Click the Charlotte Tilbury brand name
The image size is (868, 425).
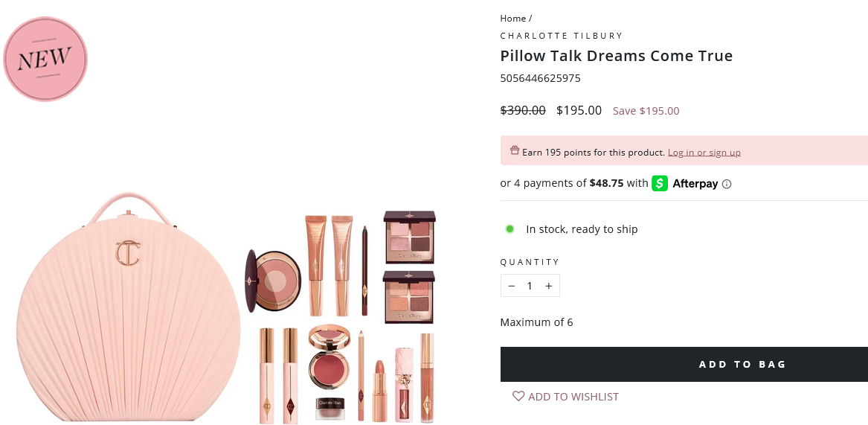pos(562,36)
